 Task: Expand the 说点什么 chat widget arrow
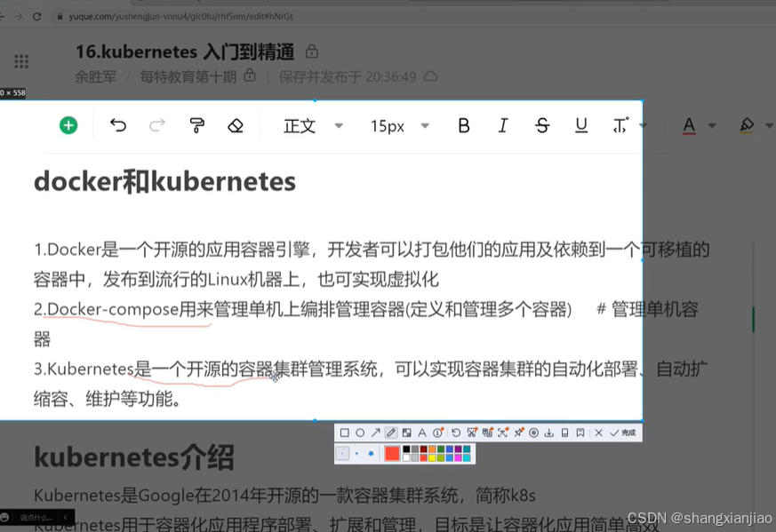point(66,518)
